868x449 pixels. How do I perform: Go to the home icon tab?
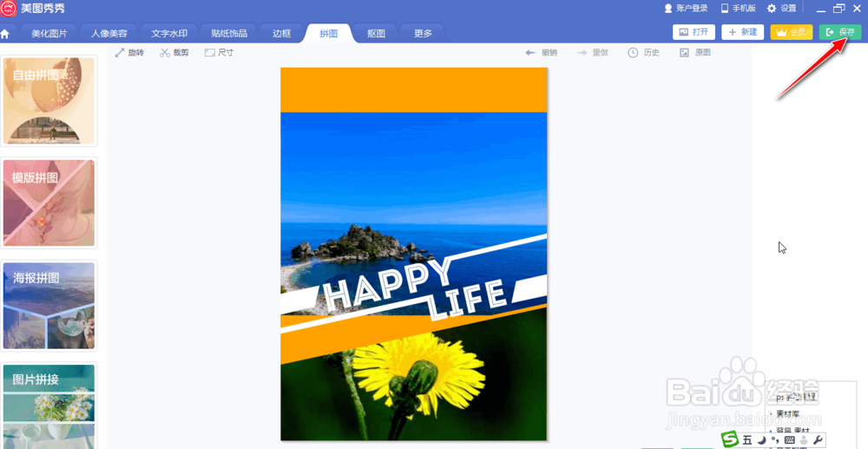pyautogui.click(x=5, y=34)
